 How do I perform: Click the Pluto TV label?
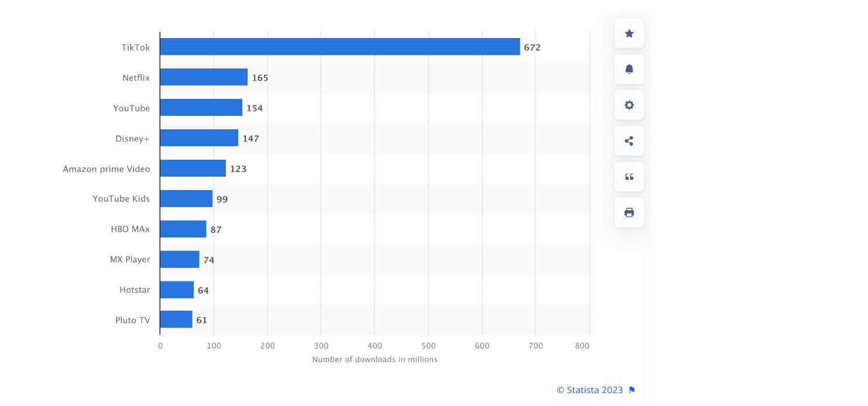(x=133, y=320)
